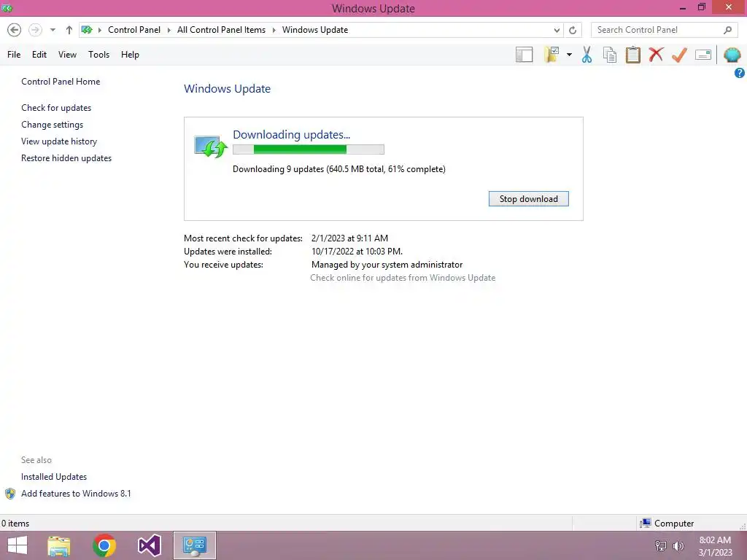This screenshot has width=747, height=560.
Task: Open the File menu
Action: pyautogui.click(x=14, y=54)
